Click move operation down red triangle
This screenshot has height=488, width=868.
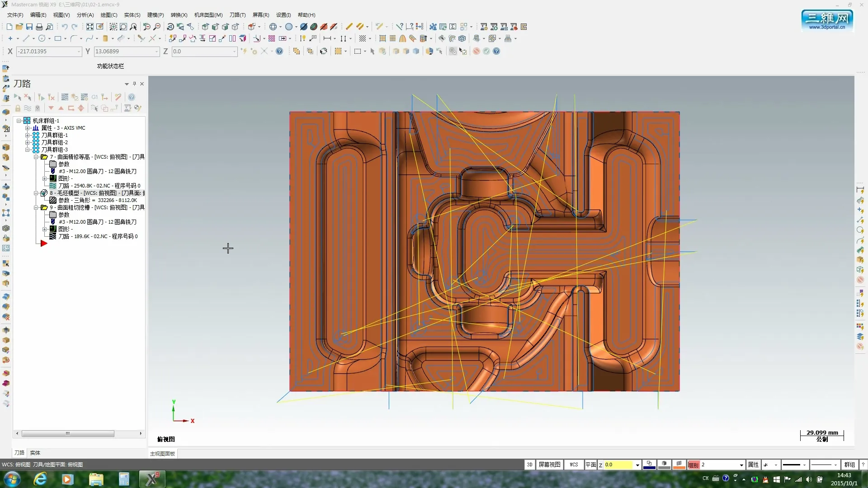click(51, 108)
